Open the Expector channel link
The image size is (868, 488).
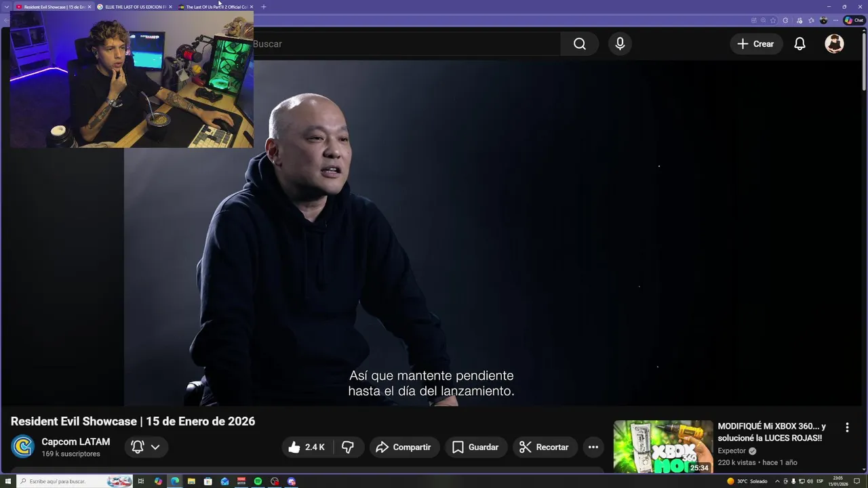732,451
